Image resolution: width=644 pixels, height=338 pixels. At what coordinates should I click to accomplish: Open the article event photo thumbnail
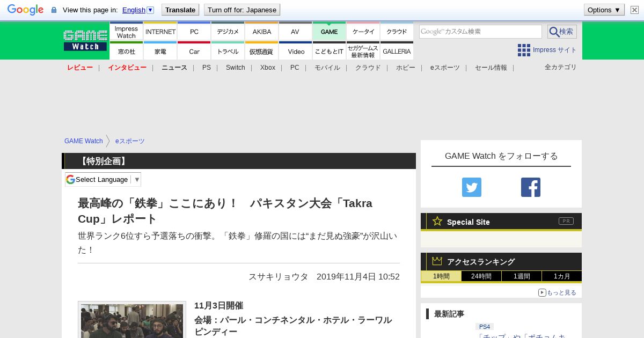point(132,320)
